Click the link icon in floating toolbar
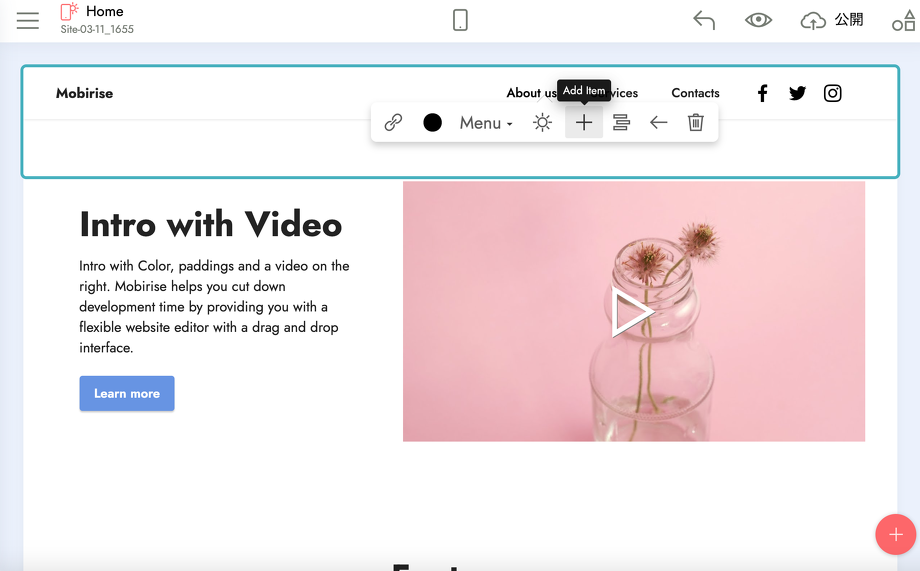The width and height of the screenshot is (920, 571). click(x=394, y=122)
